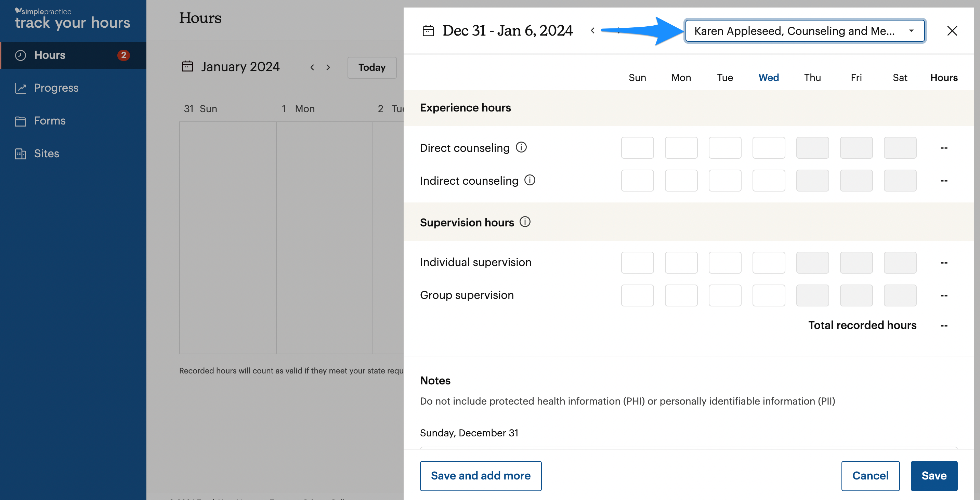Go to previous month arrow
980x500 pixels.
312,68
